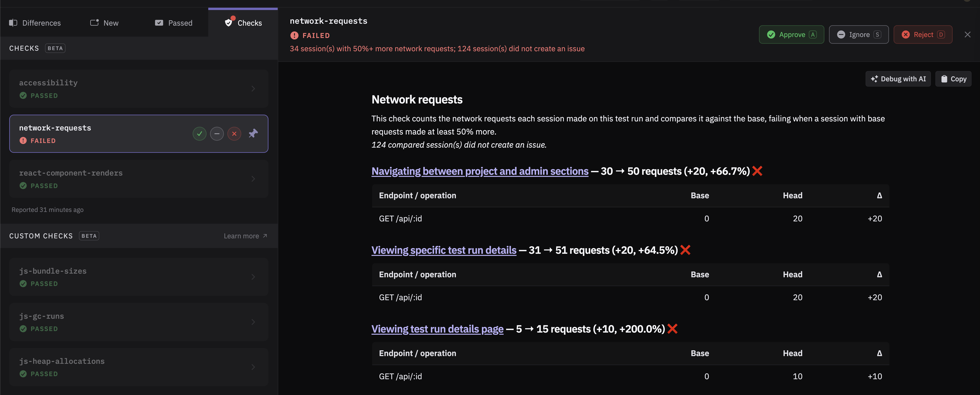This screenshot has height=395, width=980.
Task: Click the red failed status icon in header
Action: (x=294, y=35)
